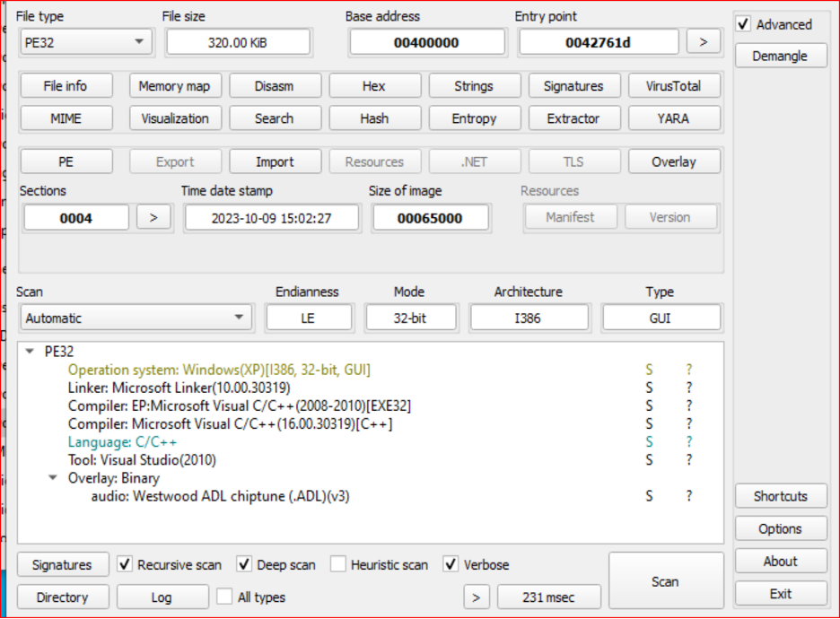The height and width of the screenshot is (619, 840).
Task: Click the Sections value 0004 field
Action: click(x=76, y=218)
